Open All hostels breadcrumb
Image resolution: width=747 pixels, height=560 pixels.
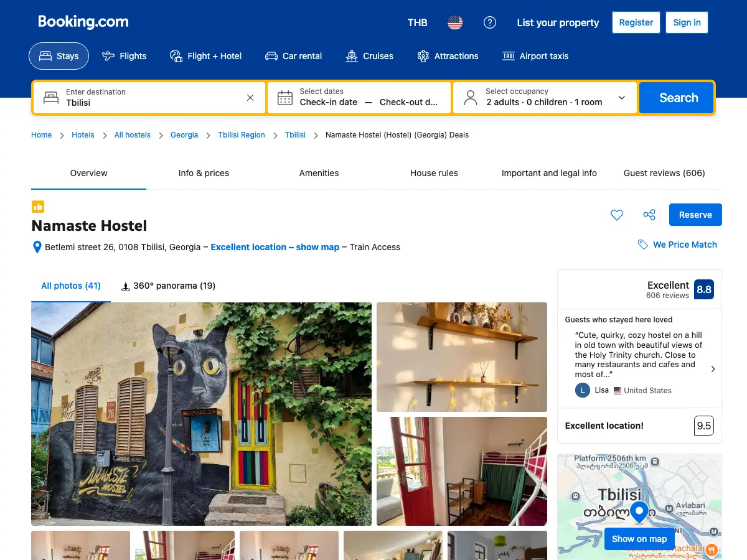(x=133, y=135)
